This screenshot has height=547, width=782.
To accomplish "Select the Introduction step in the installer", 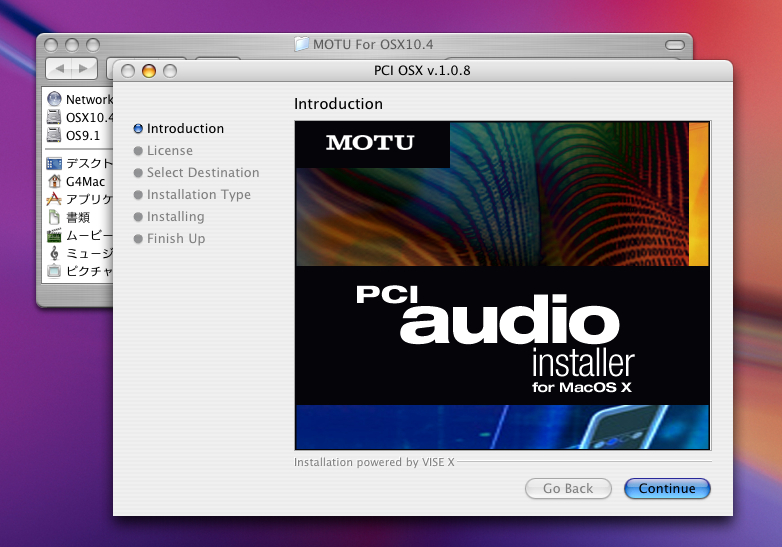I will [x=185, y=129].
